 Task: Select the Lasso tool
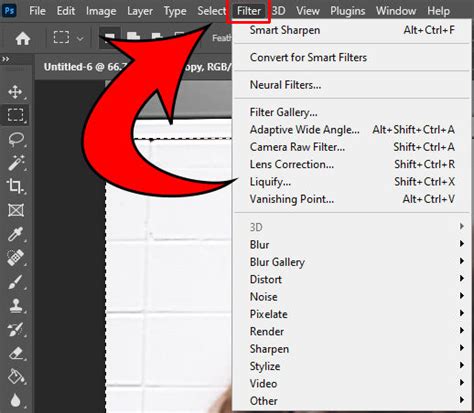(15, 139)
